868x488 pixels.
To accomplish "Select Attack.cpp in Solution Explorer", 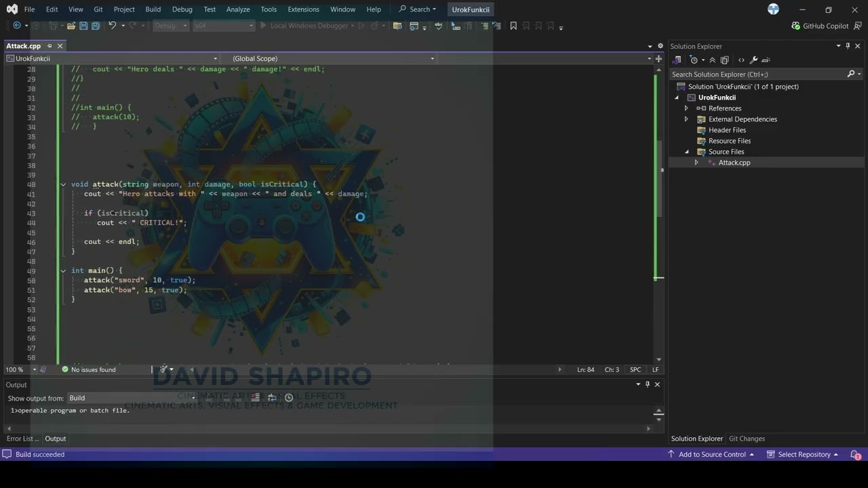I will (x=734, y=163).
